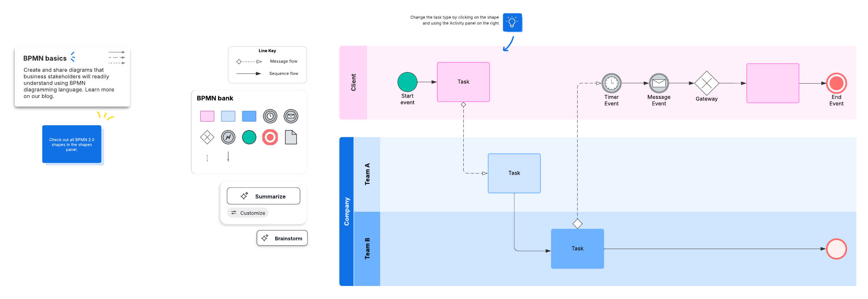Click the 'BPMN bank' heading
This screenshot has width=868, height=299.
215,98
